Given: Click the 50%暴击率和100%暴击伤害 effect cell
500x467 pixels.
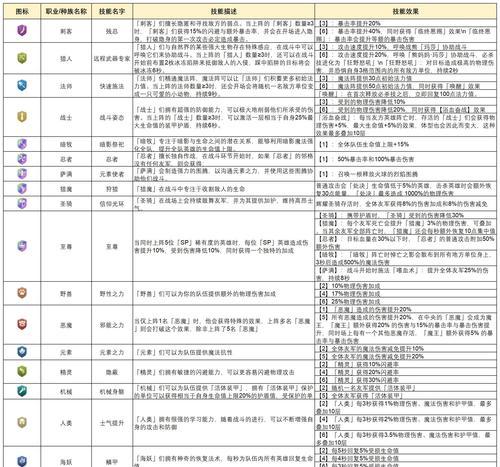Looking at the screenshot, I should [x=405, y=159].
